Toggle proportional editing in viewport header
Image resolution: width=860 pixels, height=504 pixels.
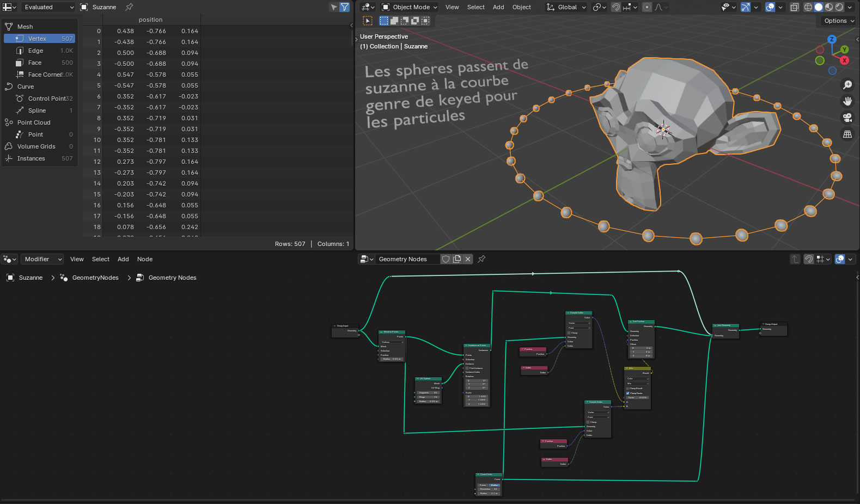coord(646,7)
